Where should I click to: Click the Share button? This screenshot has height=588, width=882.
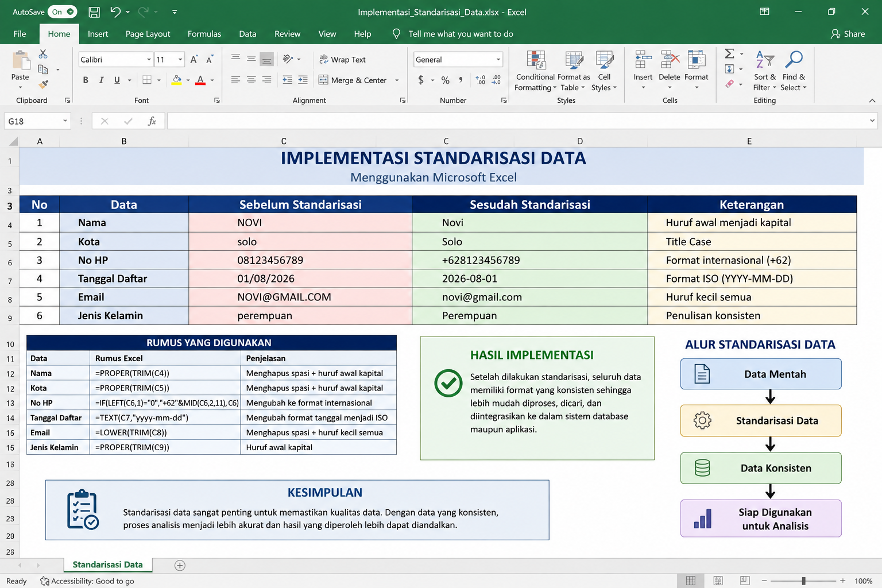click(848, 34)
